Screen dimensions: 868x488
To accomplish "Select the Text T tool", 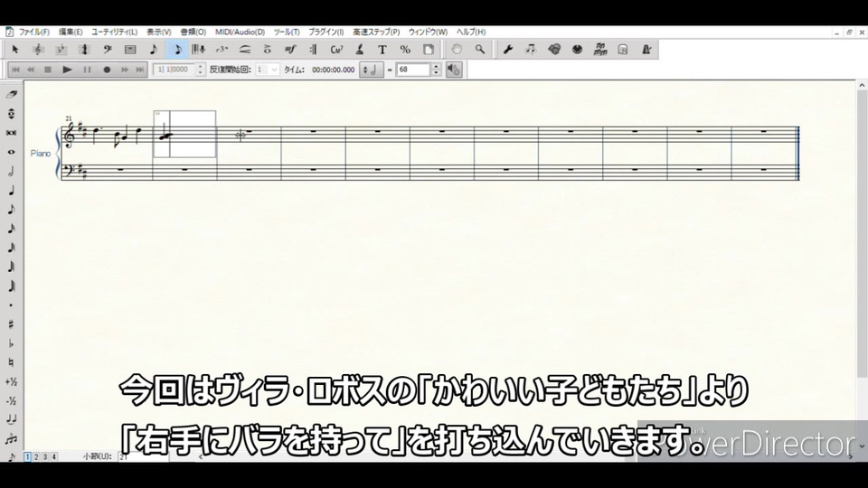I will coord(382,50).
